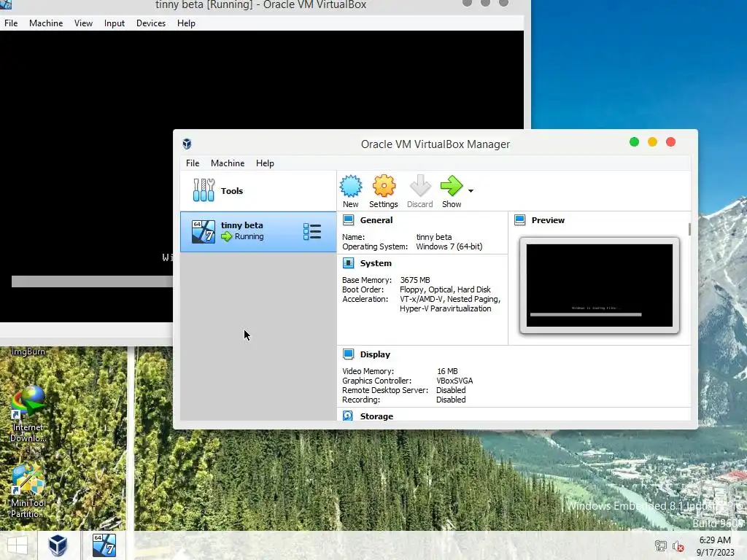
Task: Click the General section heading
Action: (x=376, y=220)
